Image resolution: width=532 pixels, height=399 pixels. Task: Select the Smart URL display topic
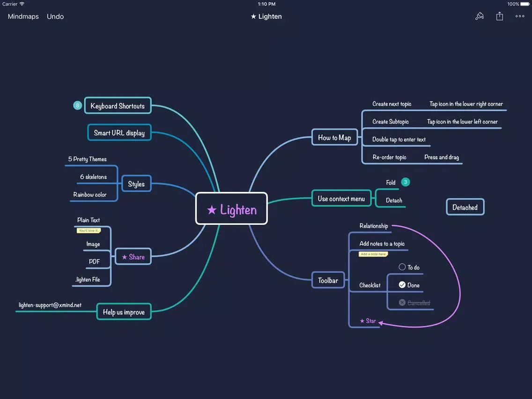coord(119,133)
